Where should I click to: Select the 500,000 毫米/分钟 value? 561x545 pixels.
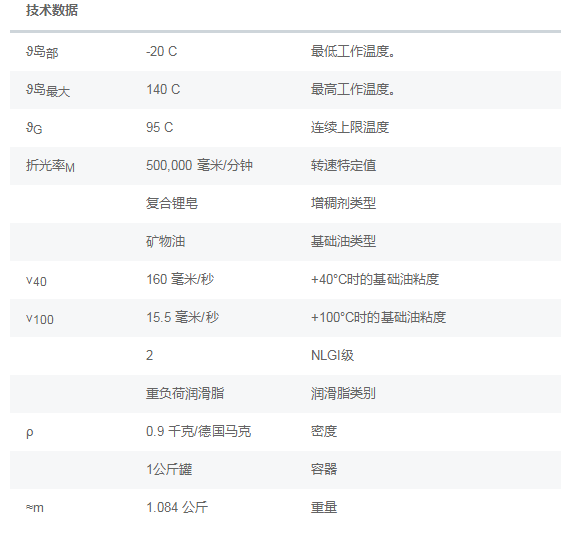199,165
